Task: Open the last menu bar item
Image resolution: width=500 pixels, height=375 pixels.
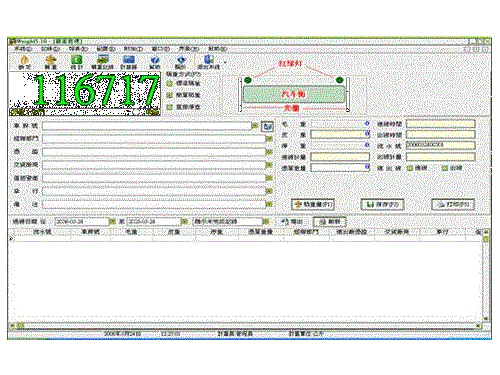Action: pos(217,49)
